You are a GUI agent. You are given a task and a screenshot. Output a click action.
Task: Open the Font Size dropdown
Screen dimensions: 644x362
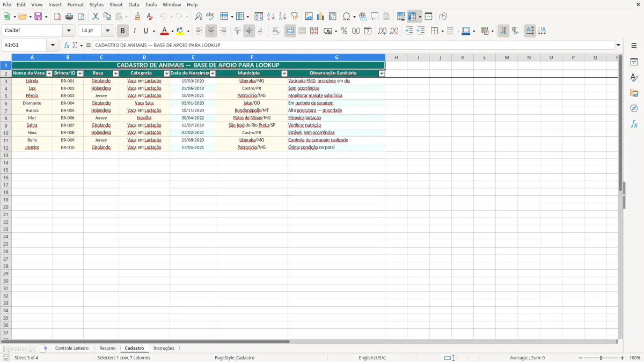(108, 31)
